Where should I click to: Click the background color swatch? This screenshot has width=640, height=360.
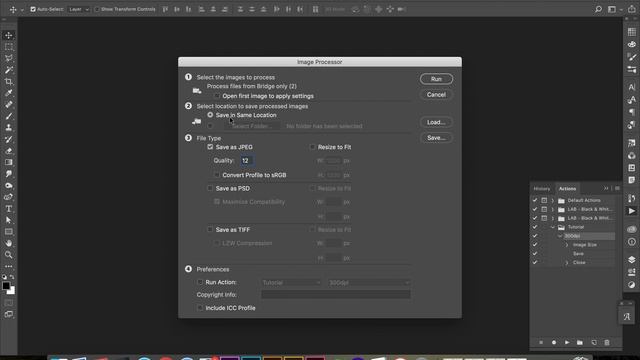pyautogui.click(x=12, y=291)
